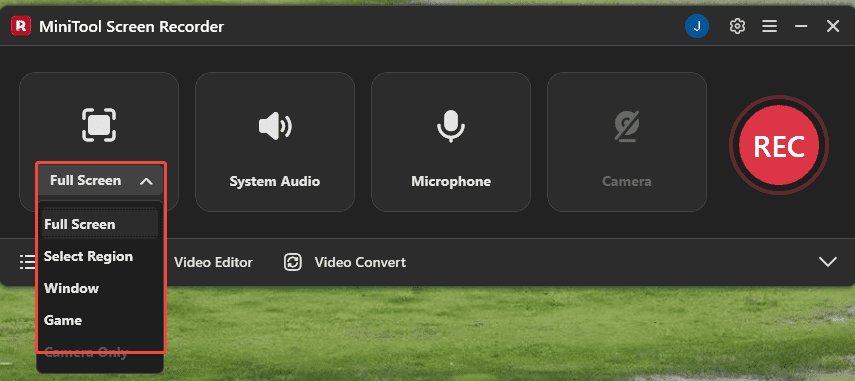Choose Full Screen from the dropdown list
Image resolution: width=855 pixels, height=381 pixels.
pyautogui.click(x=100, y=224)
